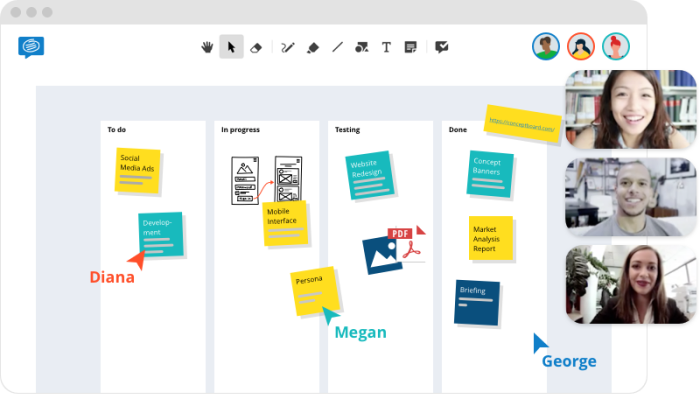
Task: Select the freehand pen tool
Action: point(288,47)
